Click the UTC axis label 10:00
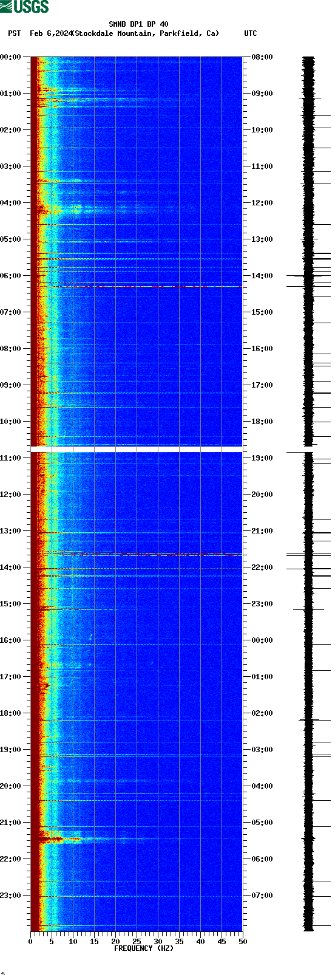Viewport: 335px width, 980px height. pos(262,130)
